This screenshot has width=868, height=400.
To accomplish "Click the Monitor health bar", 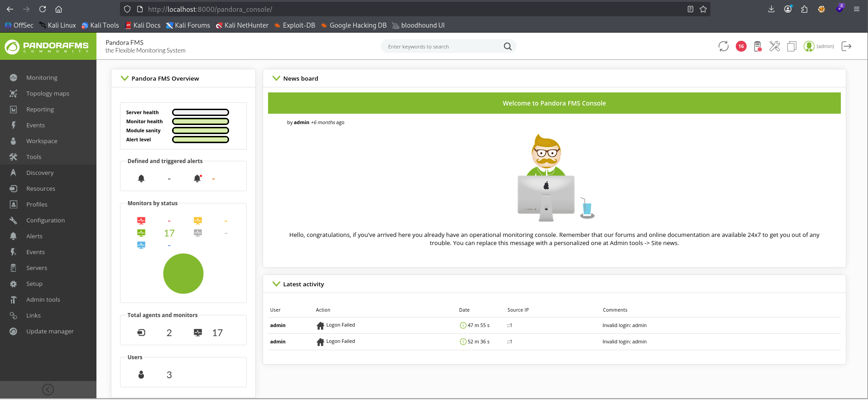I will (x=201, y=121).
